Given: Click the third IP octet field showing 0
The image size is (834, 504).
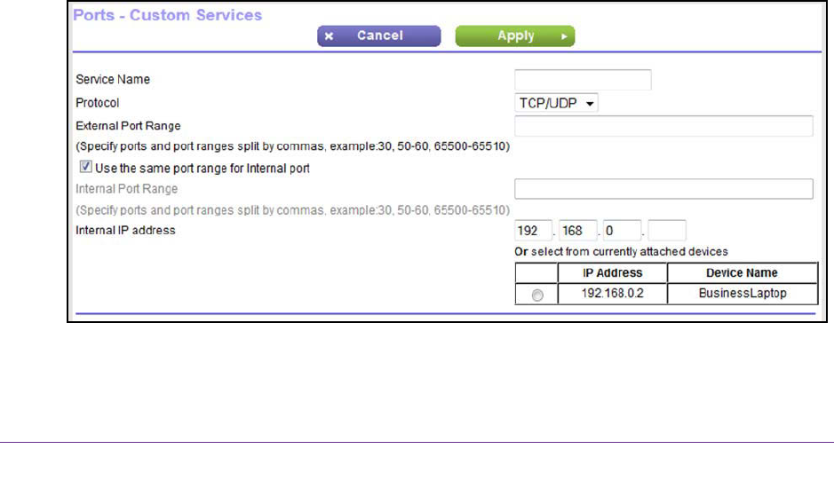Looking at the screenshot, I should pyautogui.click(x=622, y=231).
